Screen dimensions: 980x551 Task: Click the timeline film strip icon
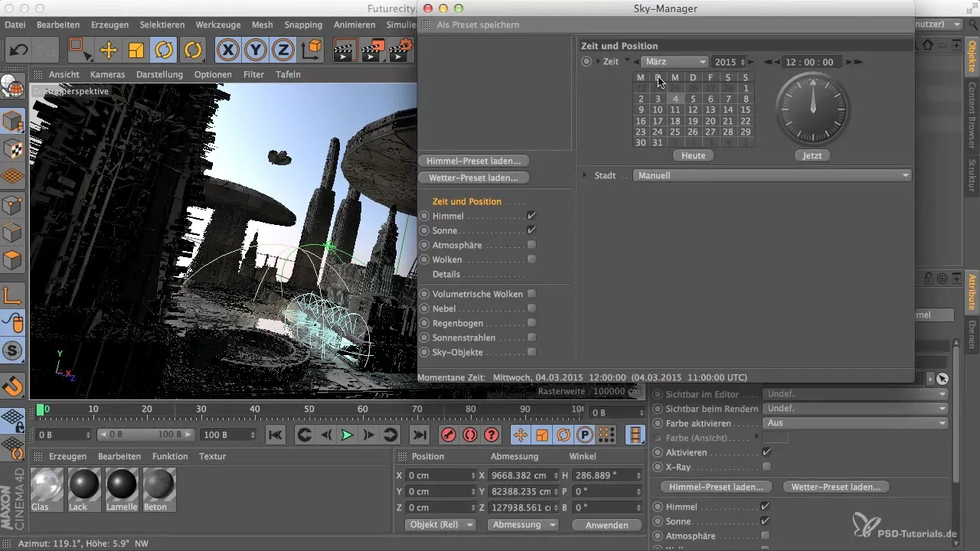tap(635, 435)
